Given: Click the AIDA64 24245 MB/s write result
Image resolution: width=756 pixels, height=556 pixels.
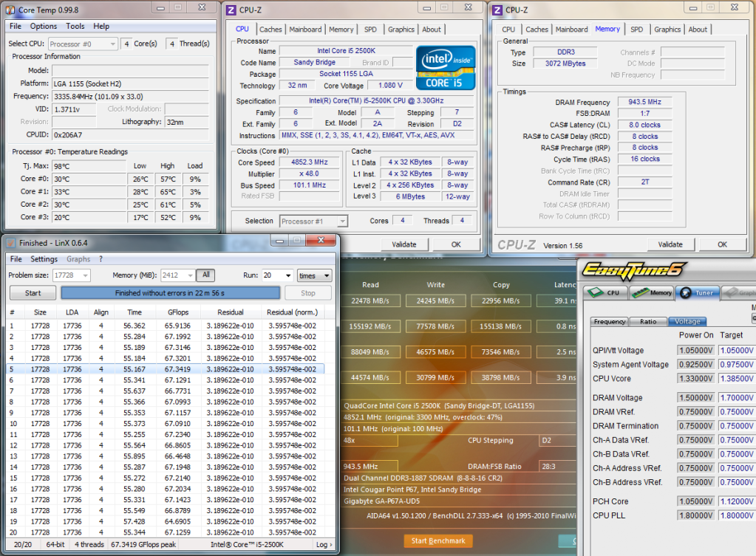Looking at the screenshot, I should click(x=435, y=301).
